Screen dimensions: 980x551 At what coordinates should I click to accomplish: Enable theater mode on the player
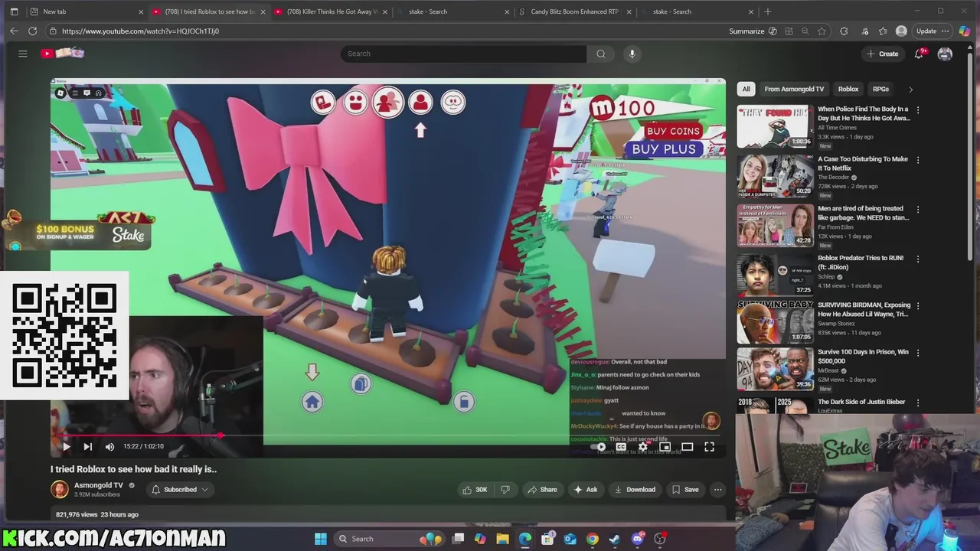pos(687,447)
